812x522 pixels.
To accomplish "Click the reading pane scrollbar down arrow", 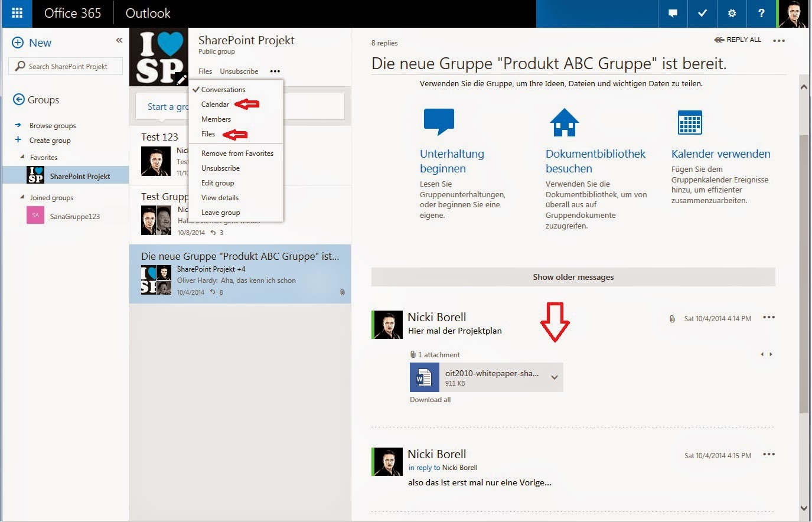I will click(x=804, y=507).
